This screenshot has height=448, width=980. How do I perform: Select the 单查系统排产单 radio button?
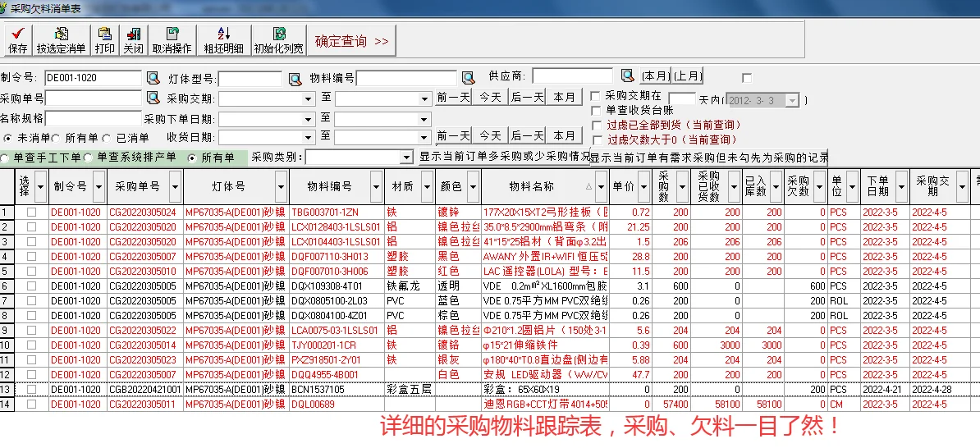[88, 158]
